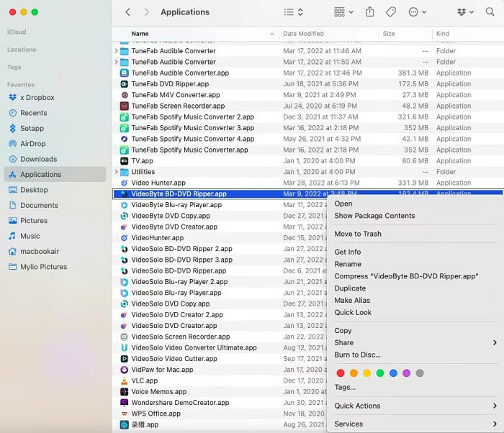504x433 pixels.
Task: Choose Show Package Contents
Action: (x=374, y=216)
